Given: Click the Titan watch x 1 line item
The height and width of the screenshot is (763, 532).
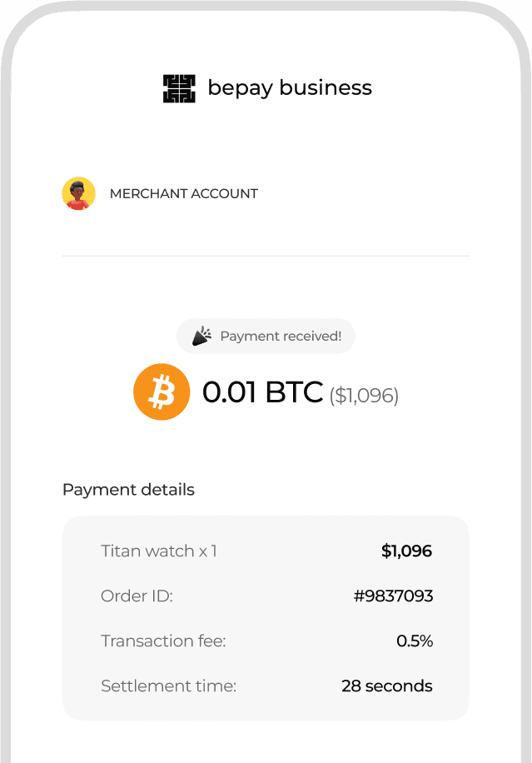Looking at the screenshot, I should tap(158, 551).
